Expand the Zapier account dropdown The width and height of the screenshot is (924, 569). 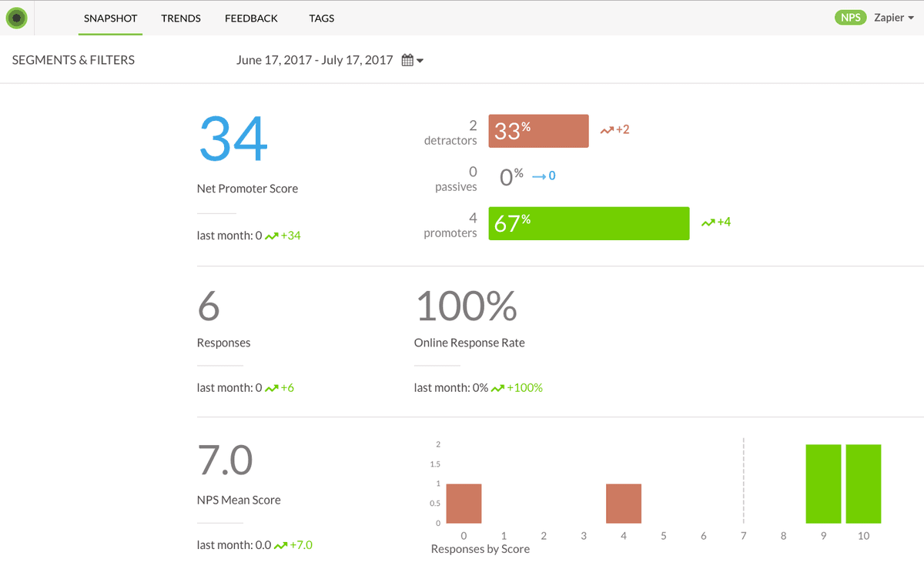894,18
